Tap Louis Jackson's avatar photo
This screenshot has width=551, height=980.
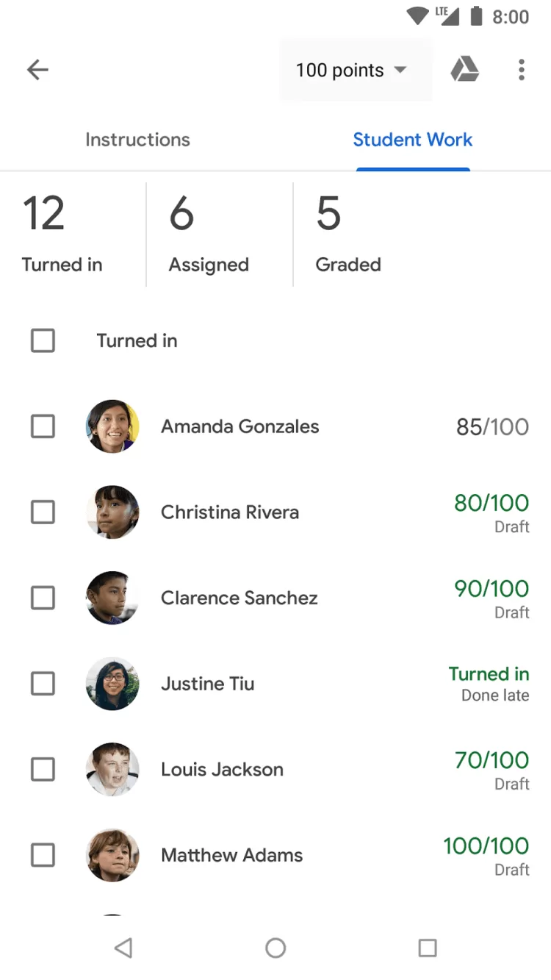pyautogui.click(x=112, y=770)
